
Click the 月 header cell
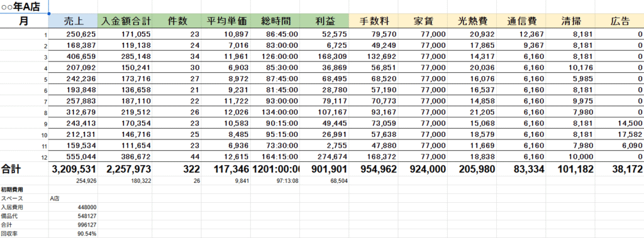point(25,21)
